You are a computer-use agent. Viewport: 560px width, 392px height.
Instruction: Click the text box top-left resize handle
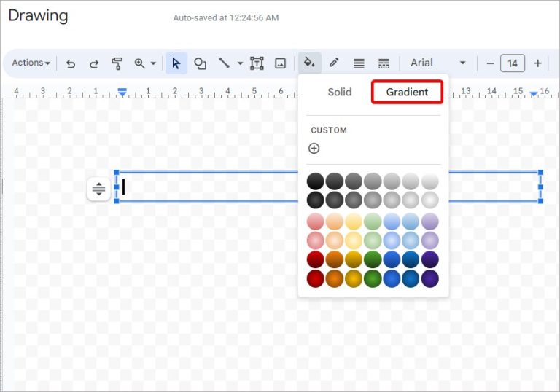point(117,173)
